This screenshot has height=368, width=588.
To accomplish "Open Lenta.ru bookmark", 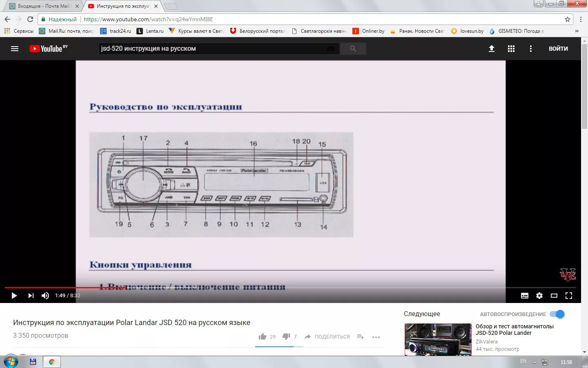I will [150, 31].
